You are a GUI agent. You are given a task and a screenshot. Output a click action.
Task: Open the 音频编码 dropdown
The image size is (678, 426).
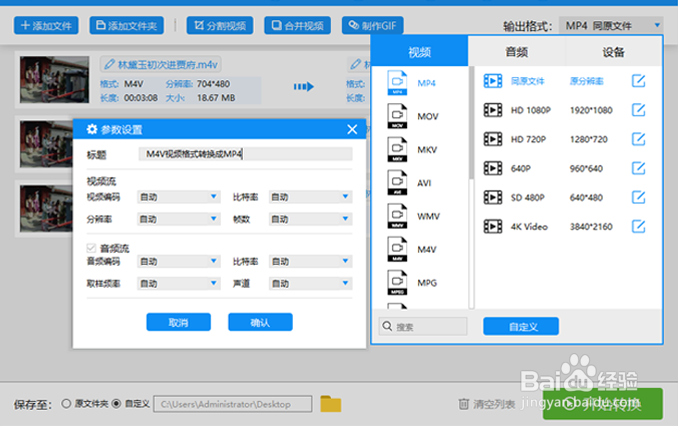point(179,261)
